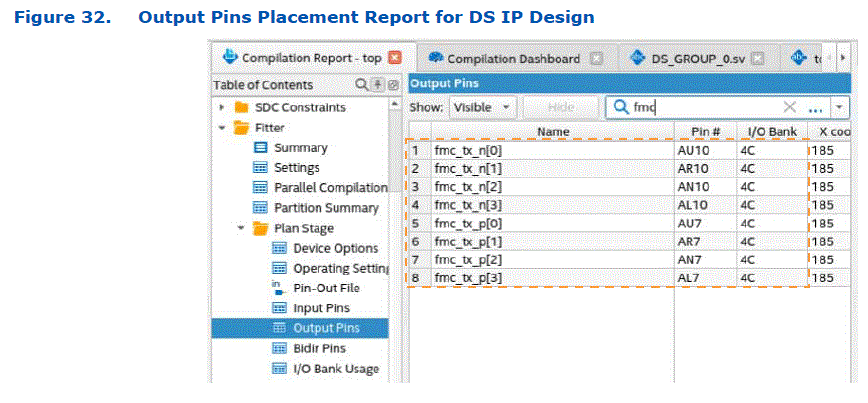Screen dimensions: 868x403
Task: Click the Plan Stage folder icon
Action: 261,228
